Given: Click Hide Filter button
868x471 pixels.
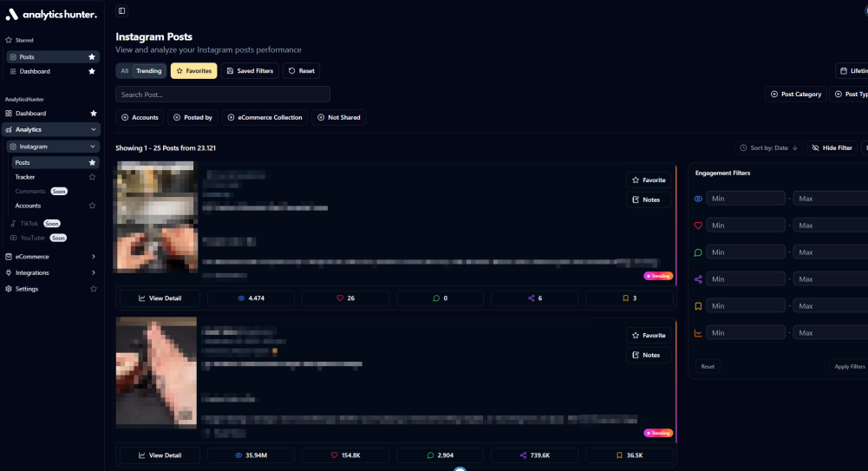Looking at the screenshot, I should [x=832, y=147].
